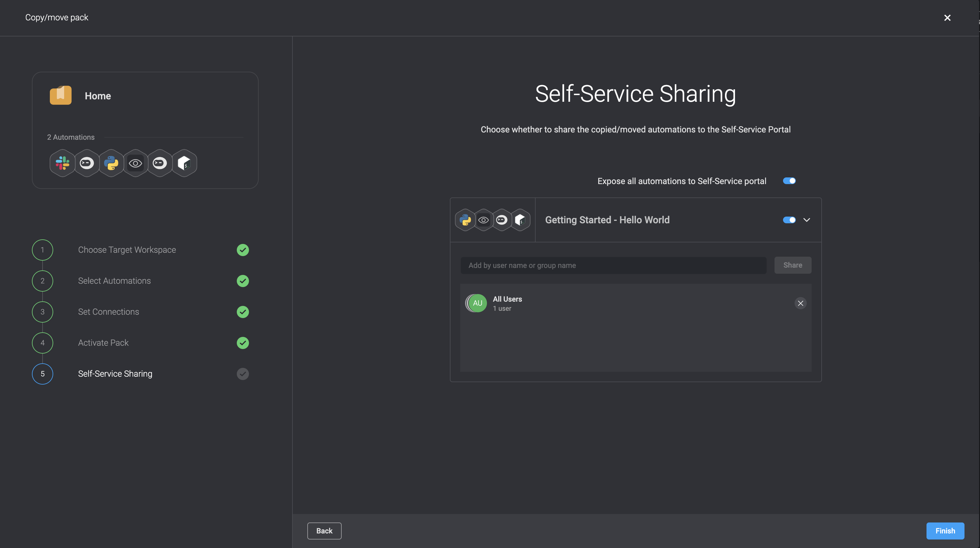Go to step 2 Select Automations
980x548 pixels.
pyautogui.click(x=115, y=281)
